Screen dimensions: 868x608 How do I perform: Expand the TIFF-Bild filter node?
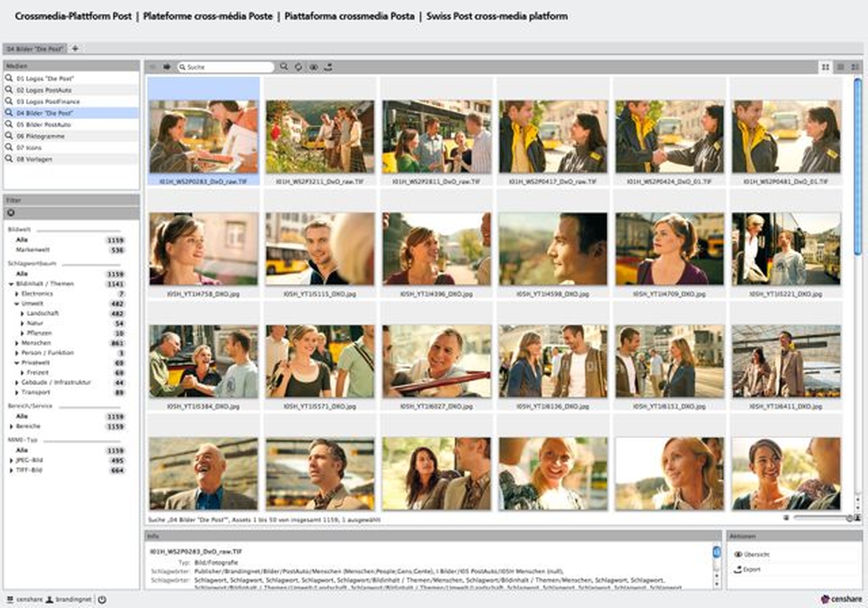pos(11,471)
